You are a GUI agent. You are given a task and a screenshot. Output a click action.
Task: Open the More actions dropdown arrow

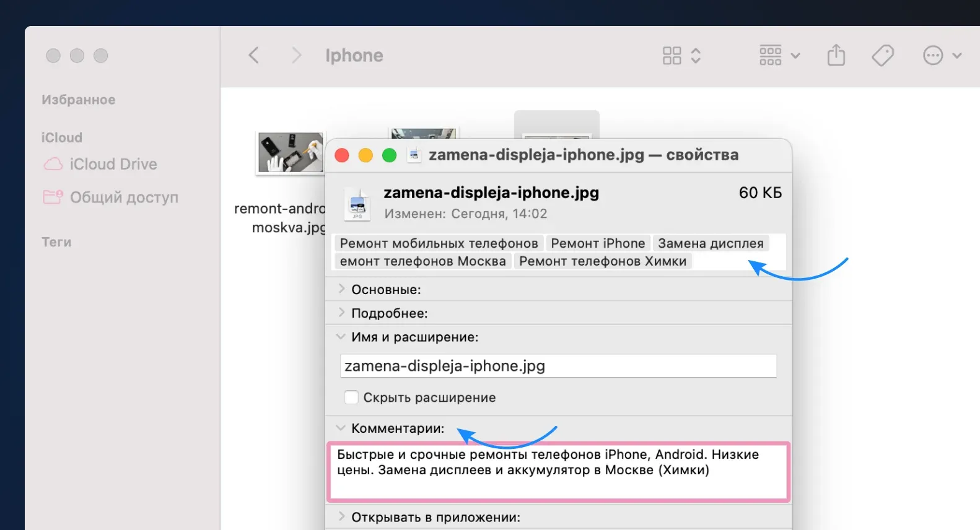click(x=957, y=56)
